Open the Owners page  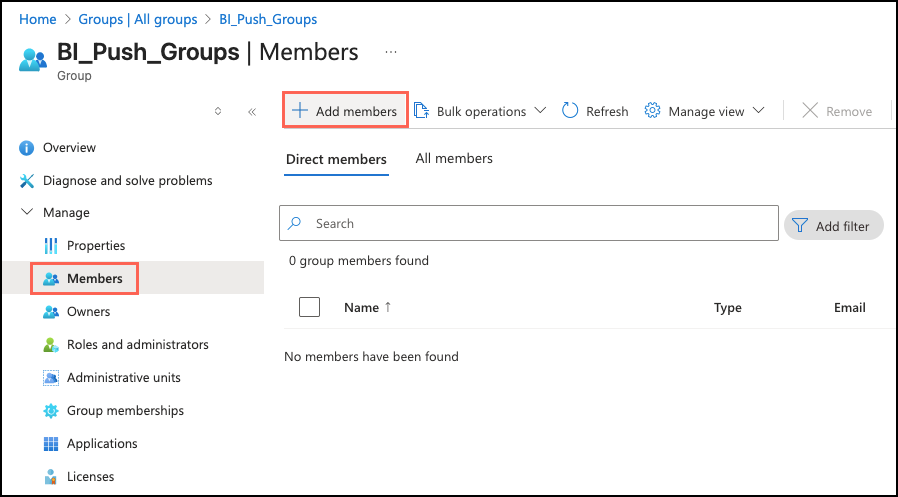[x=89, y=311]
